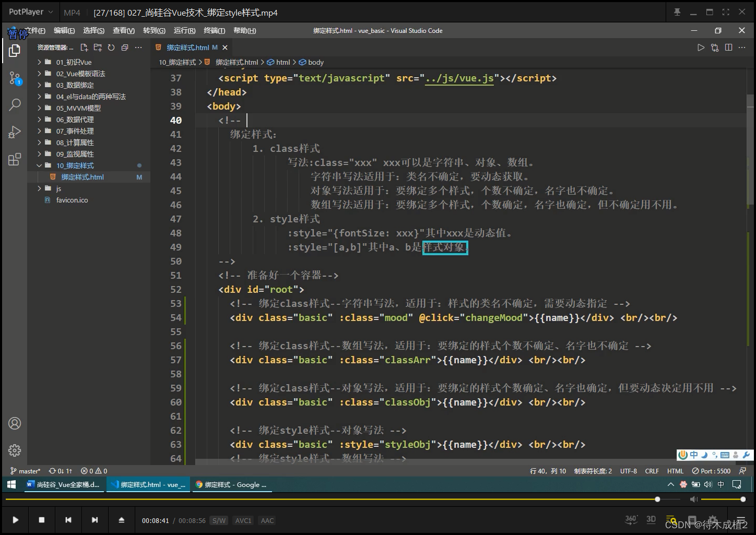Open the Manage gear in activity bar

15,450
